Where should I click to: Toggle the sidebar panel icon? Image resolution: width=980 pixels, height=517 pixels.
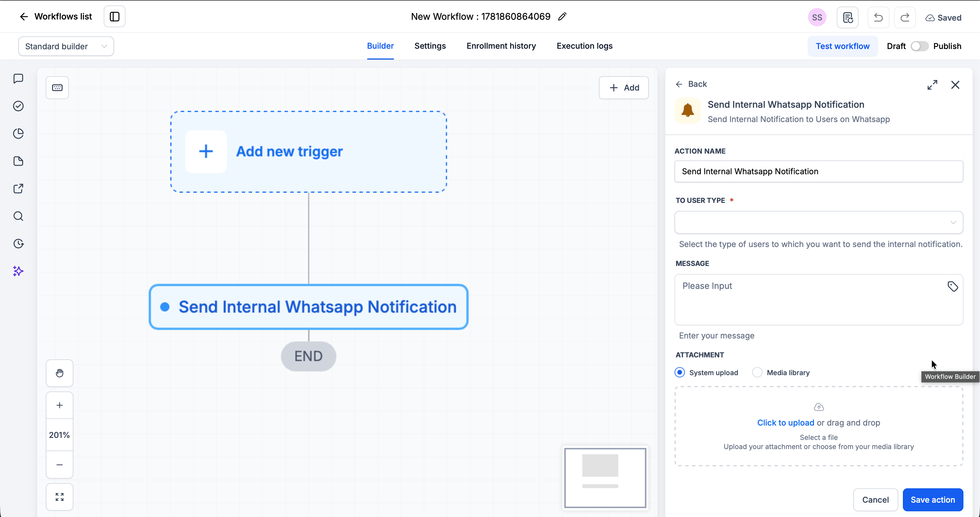115,16
